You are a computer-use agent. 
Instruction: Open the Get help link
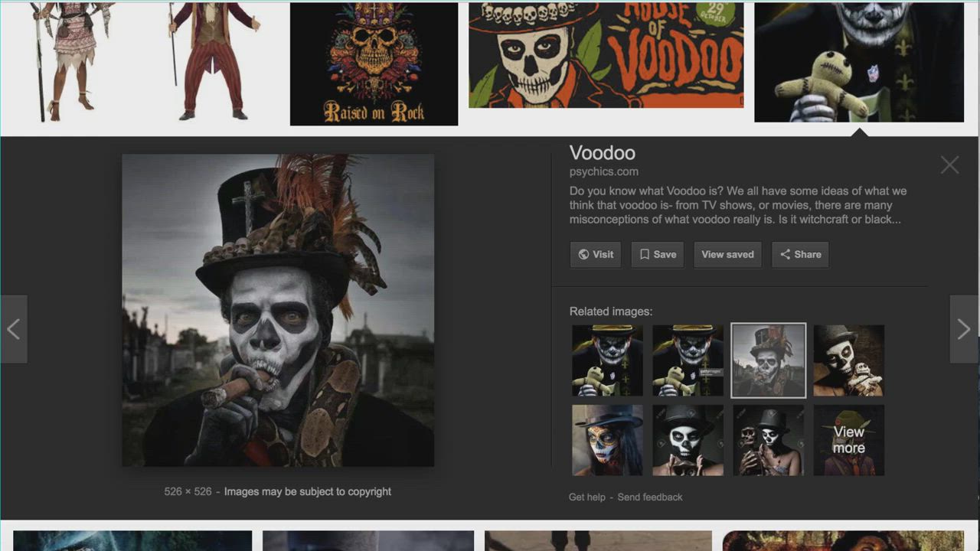tap(586, 497)
